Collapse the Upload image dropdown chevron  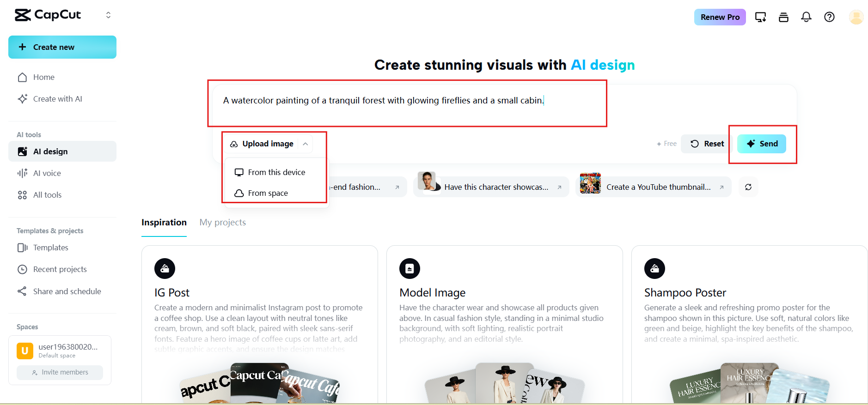(x=305, y=144)
